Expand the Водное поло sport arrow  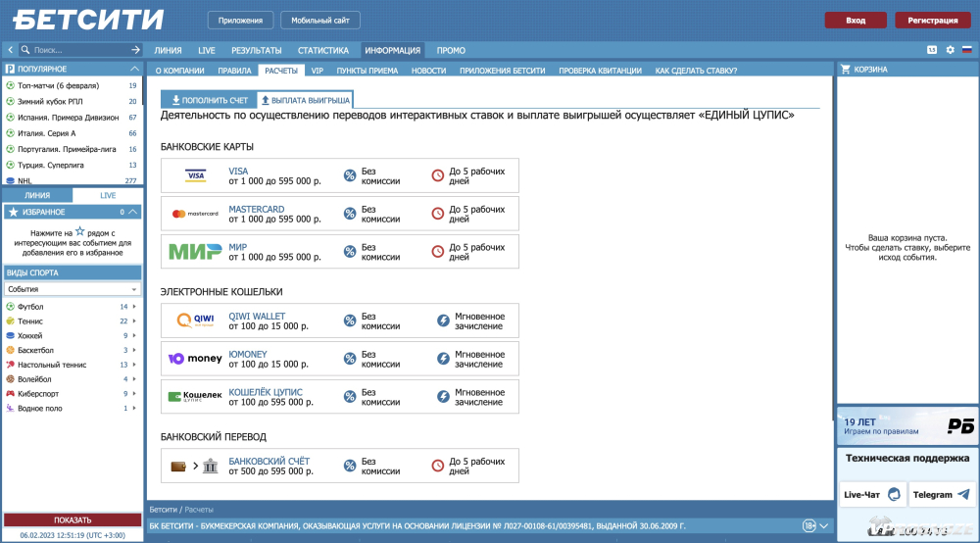point(134,408)
